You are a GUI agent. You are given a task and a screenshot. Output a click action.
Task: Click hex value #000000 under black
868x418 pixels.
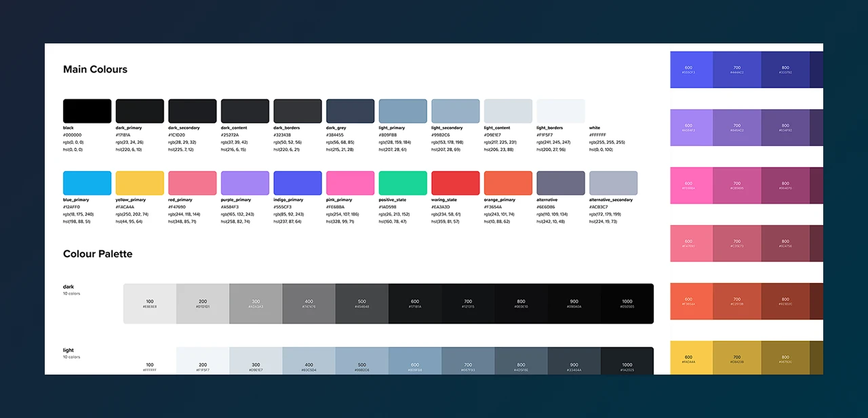click(x=72, y=135)
